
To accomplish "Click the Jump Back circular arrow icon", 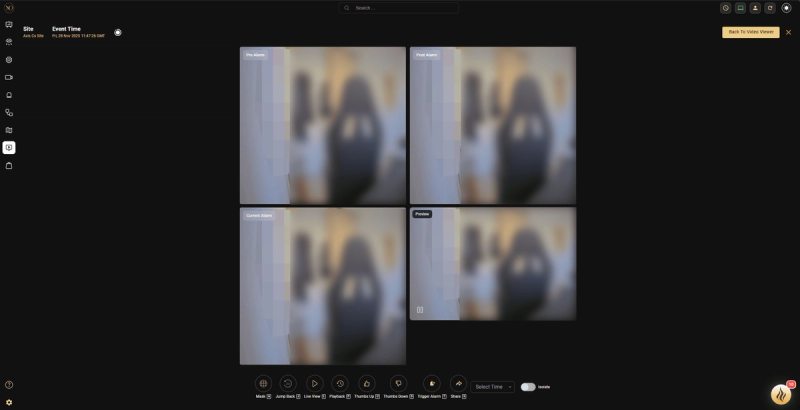I will pos(288,383).
